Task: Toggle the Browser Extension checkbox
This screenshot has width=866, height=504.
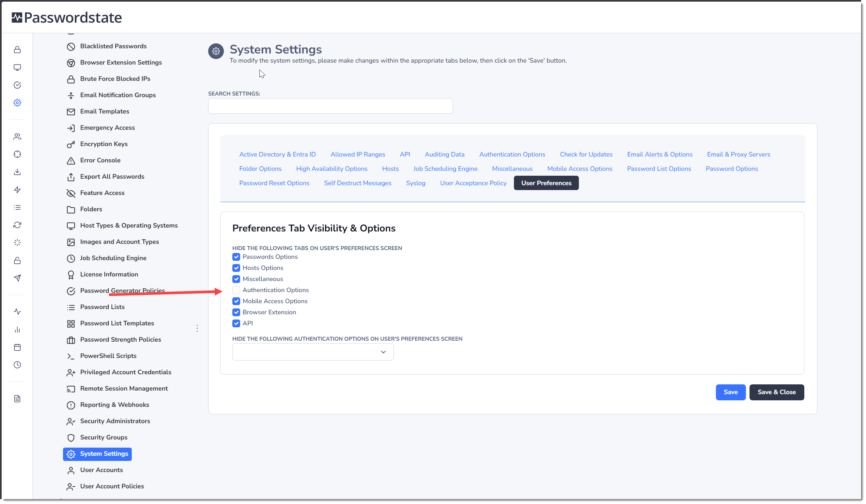Action: click(x=236, y=312)
